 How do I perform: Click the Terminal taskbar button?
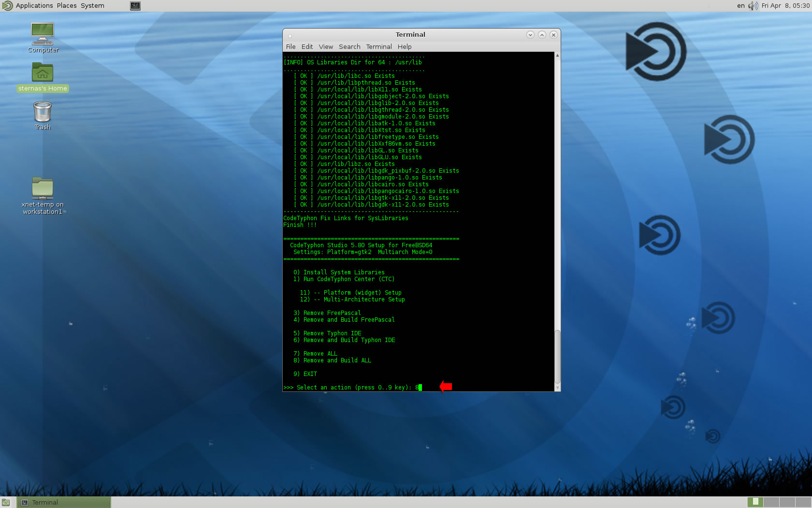pyautogui.click(x=64, y=503)
